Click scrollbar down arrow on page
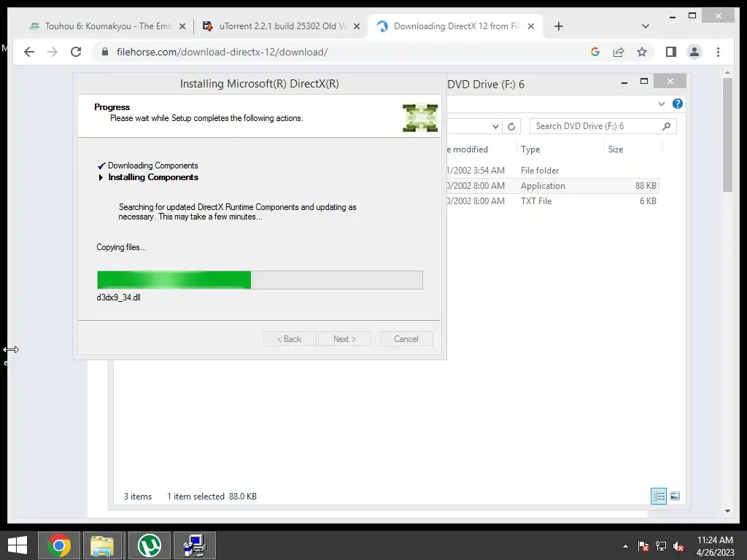747x560 pixels. pyautogui.click(x=727, y=511)
